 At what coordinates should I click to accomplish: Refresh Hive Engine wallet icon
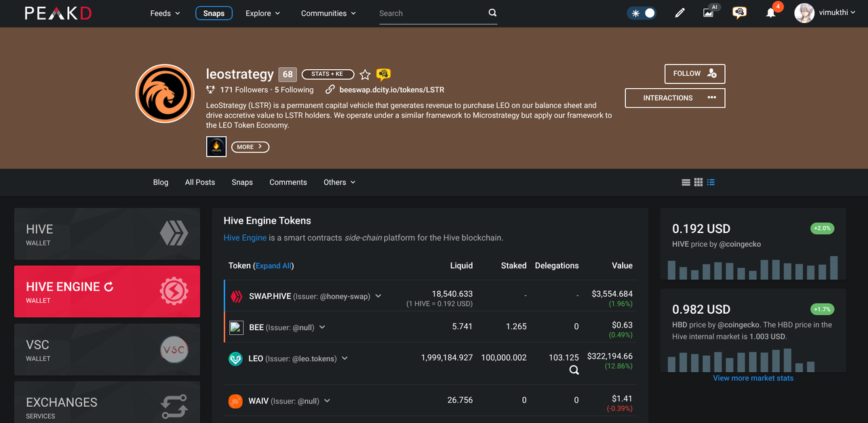[x=108, y=287]
